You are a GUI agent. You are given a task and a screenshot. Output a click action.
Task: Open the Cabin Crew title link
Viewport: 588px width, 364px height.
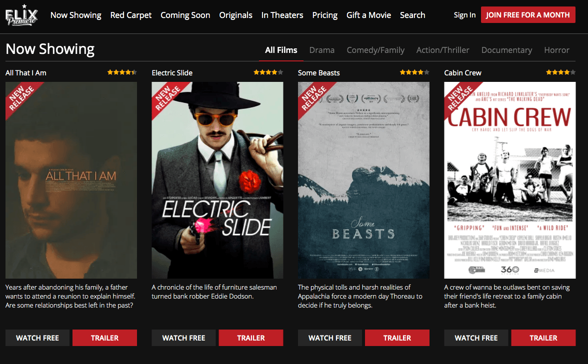tap(463, 73)
